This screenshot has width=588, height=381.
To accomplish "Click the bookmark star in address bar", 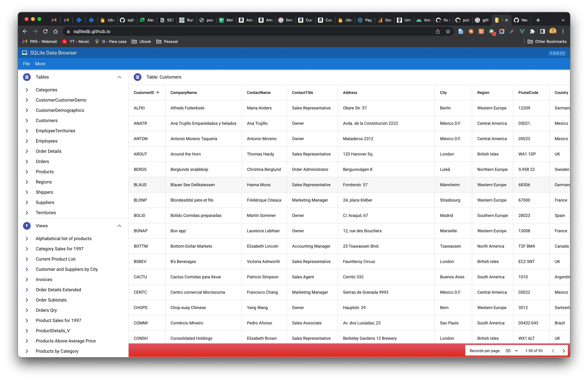I will 448,31.
